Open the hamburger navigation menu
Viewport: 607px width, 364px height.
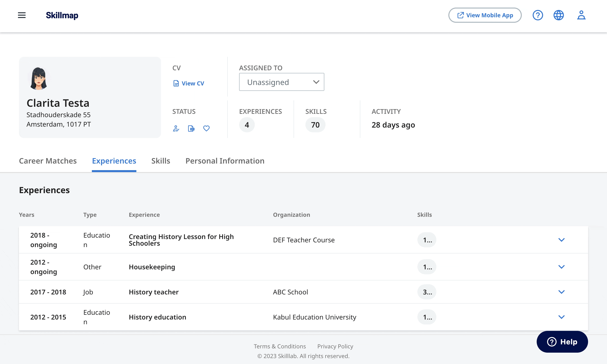22,15
